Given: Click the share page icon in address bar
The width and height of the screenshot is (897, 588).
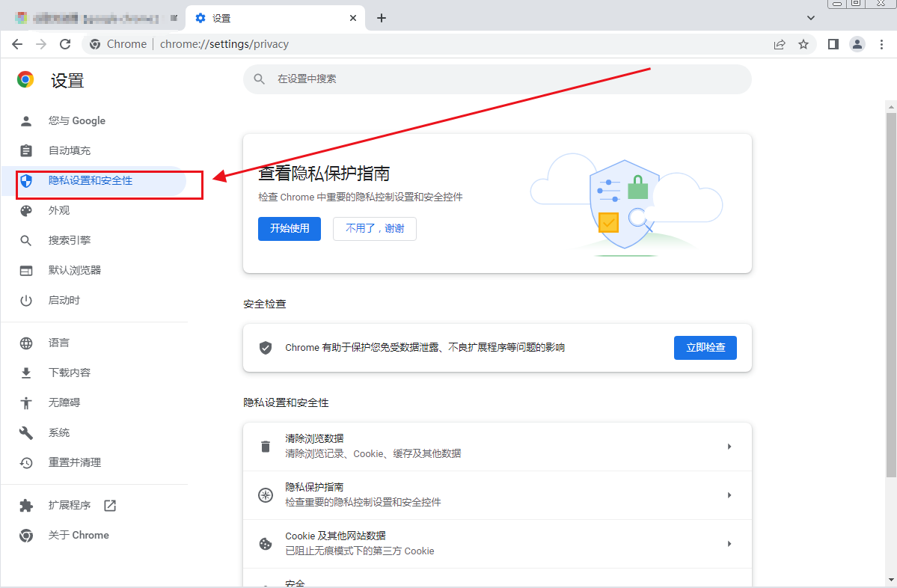Looking at the screenshot, I should (x=780, y=44).
